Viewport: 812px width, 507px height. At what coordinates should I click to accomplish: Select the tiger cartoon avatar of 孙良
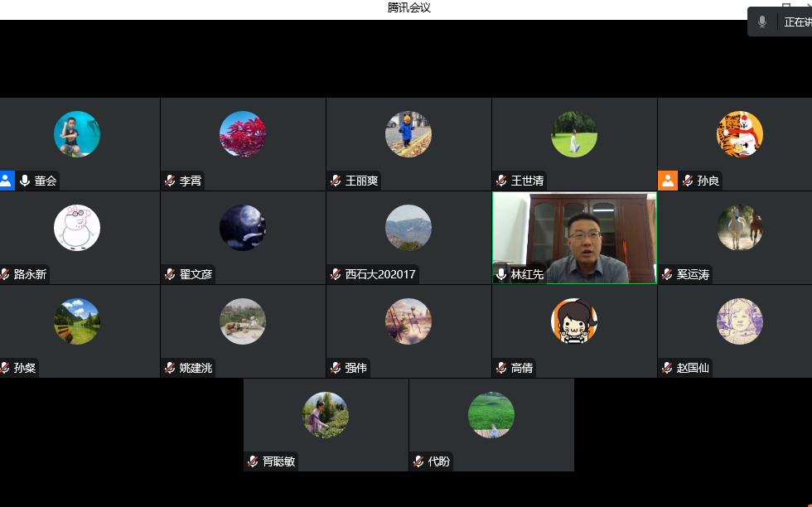tap(740, 134)
